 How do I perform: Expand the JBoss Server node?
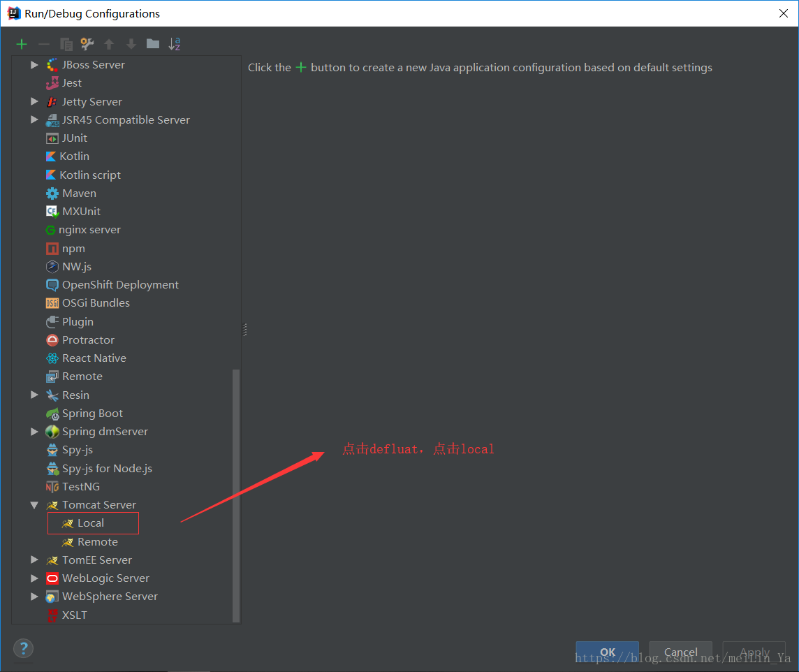click(34, 65)
